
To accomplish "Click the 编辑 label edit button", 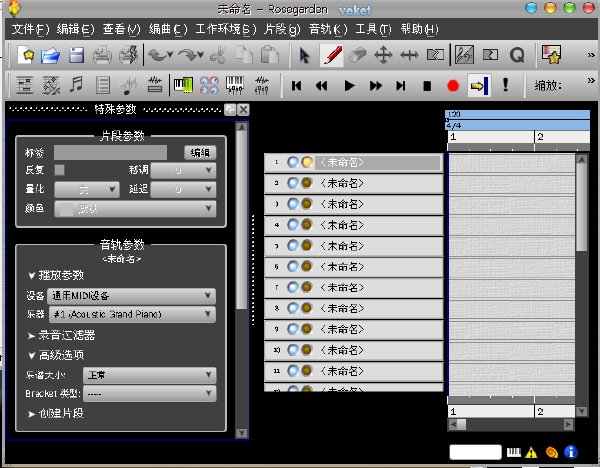I will (x=200, y=153).
